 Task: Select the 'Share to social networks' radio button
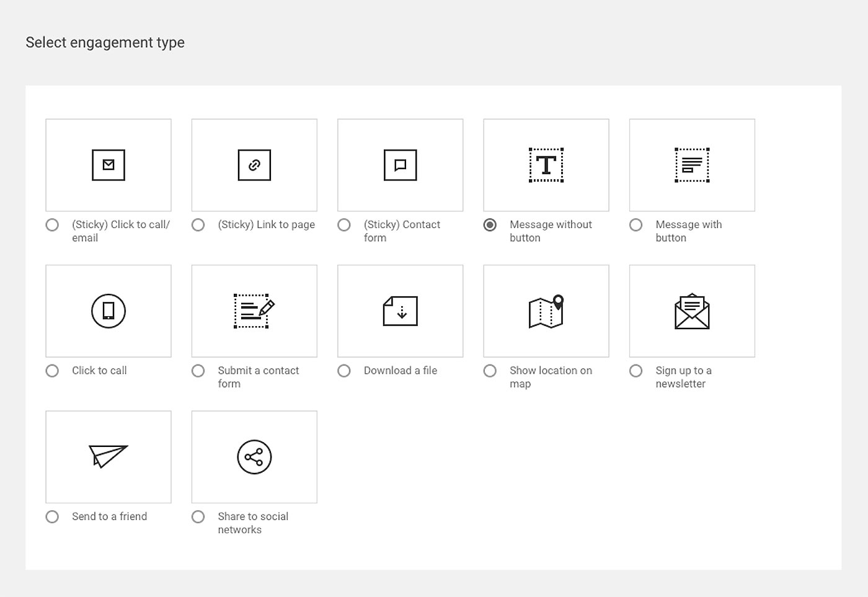click(198, 516)
